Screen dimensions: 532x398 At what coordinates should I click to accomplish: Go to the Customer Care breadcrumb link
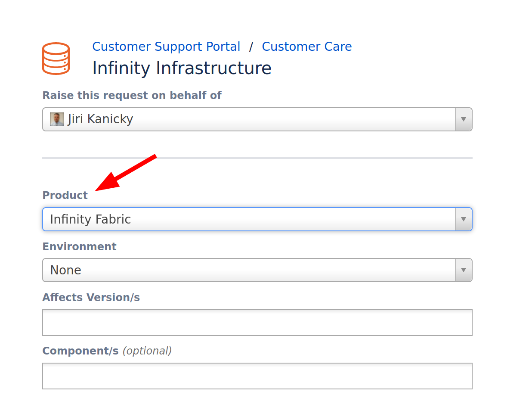click(x=307, y=47)
